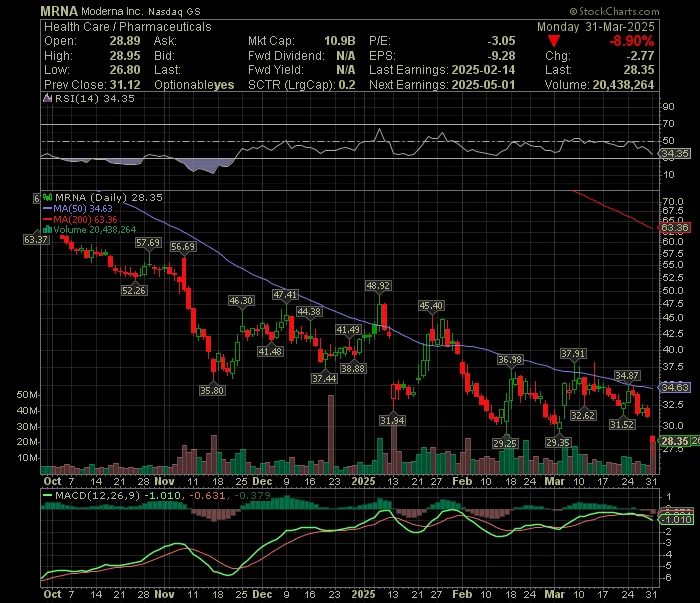
Task: Click Next Earnings date 2025-05-01
Action: click(483, 85)
